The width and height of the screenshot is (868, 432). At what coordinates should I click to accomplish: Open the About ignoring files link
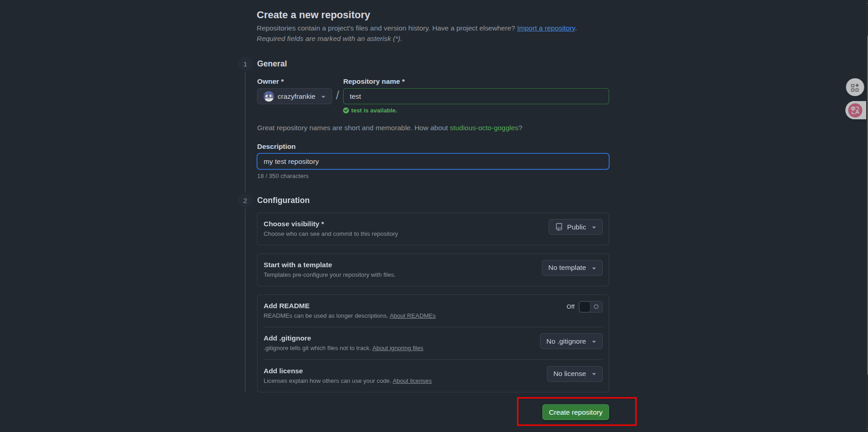pyautogui.click(x=398, y=348)
